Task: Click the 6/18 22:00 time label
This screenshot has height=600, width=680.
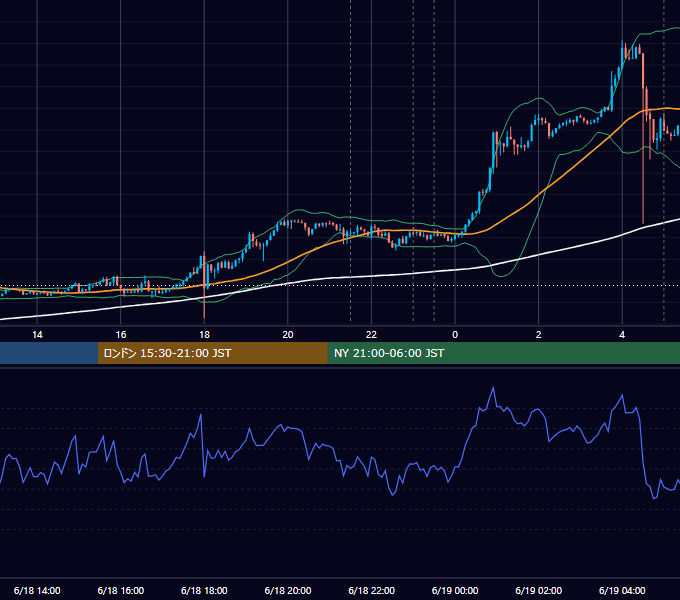Action: 372,590
